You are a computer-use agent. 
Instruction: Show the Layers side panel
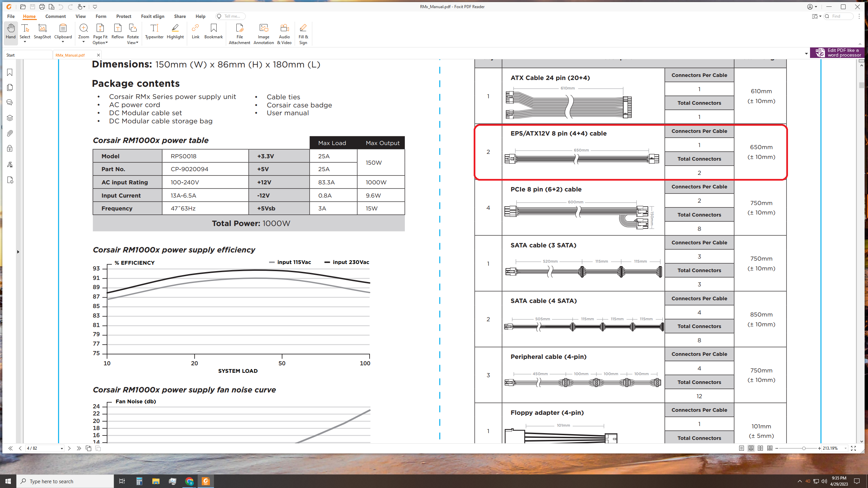click(10, 118)
